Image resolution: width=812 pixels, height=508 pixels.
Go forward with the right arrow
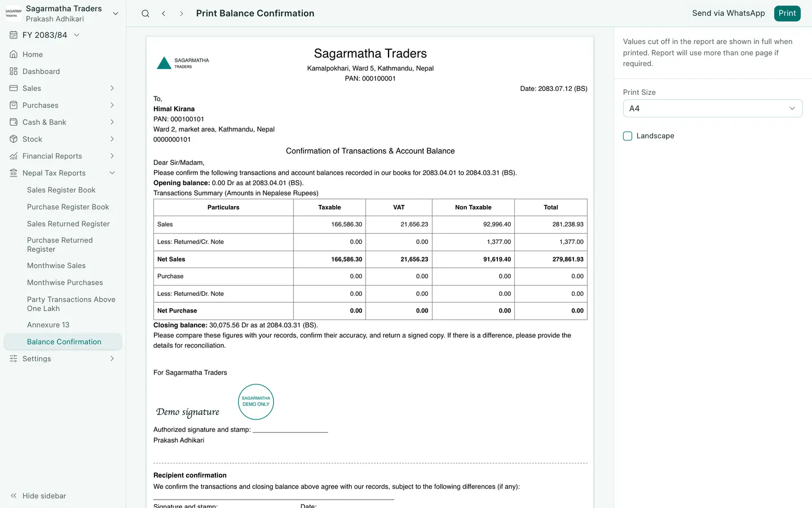[181, 14]
